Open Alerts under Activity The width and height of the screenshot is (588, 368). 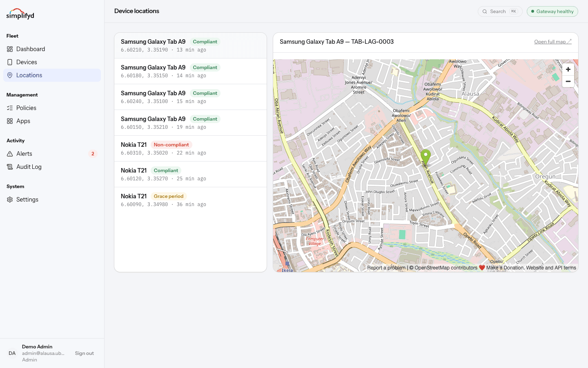(52, 154)
